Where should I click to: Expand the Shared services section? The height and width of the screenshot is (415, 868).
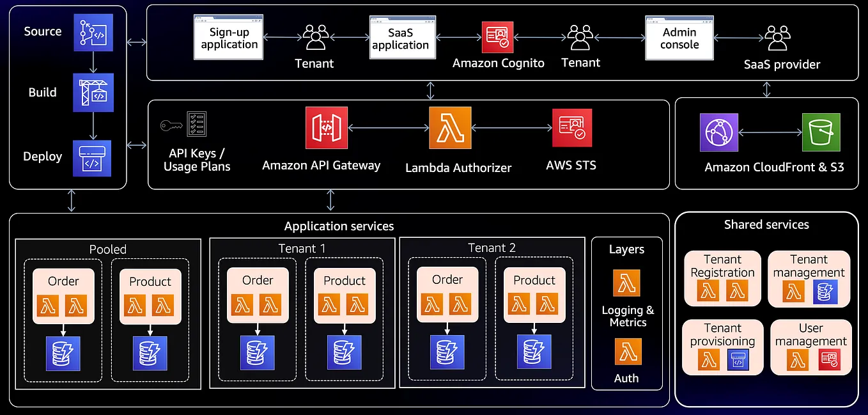pyautogui.click(x=766, y=224)
